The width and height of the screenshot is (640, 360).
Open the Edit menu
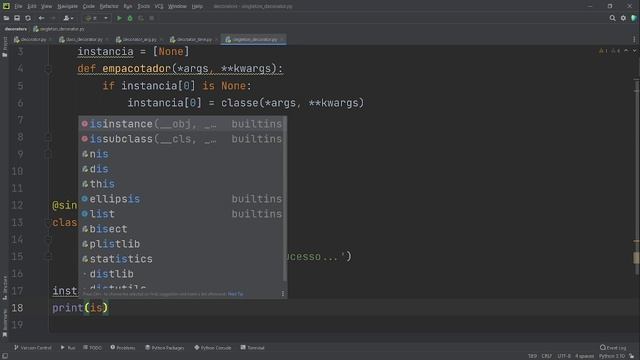[31, 6]
